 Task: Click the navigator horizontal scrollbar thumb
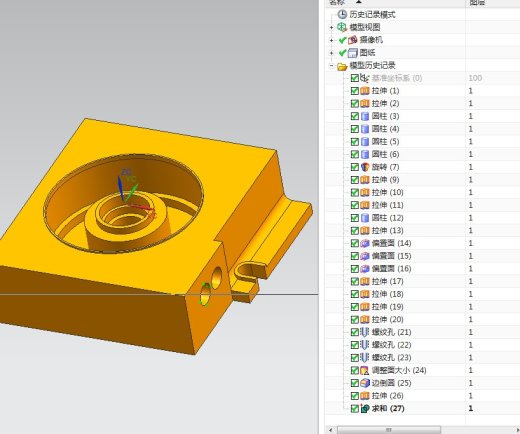389,430
